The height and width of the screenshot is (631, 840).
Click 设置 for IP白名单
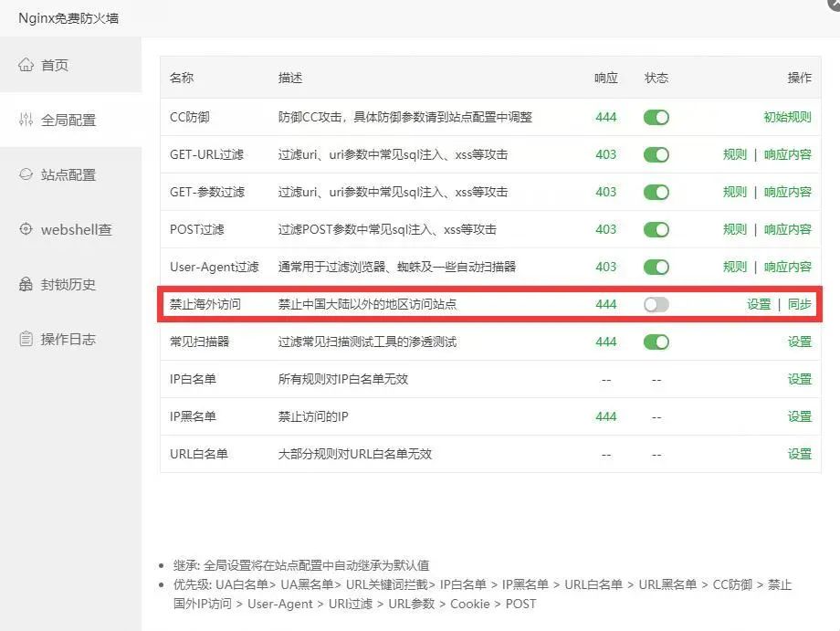point(800,379)
